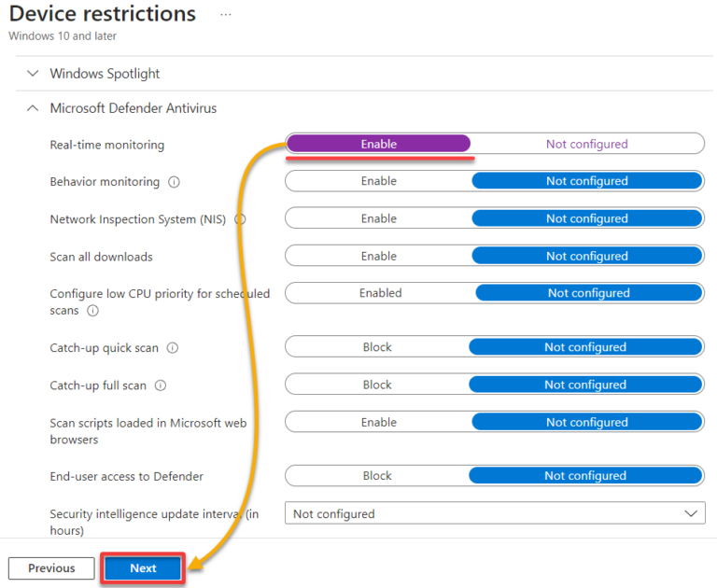Click the Next button
The image size is (717, 588).
(143, 567)
